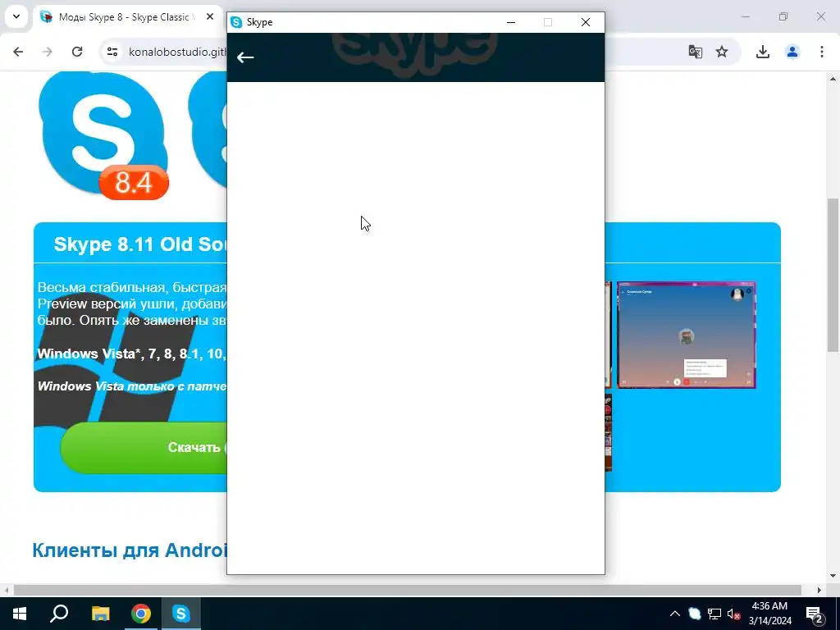The image size is (840, 630).
Task: Click the Skype 8.4 logo image on webpage
Action: click(103, 135)
